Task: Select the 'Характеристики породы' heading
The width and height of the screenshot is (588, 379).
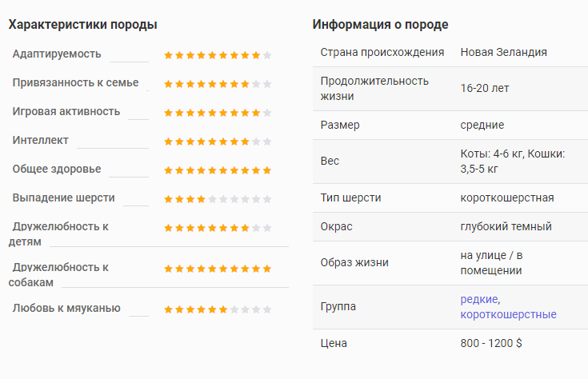Action: coord(83,25)
